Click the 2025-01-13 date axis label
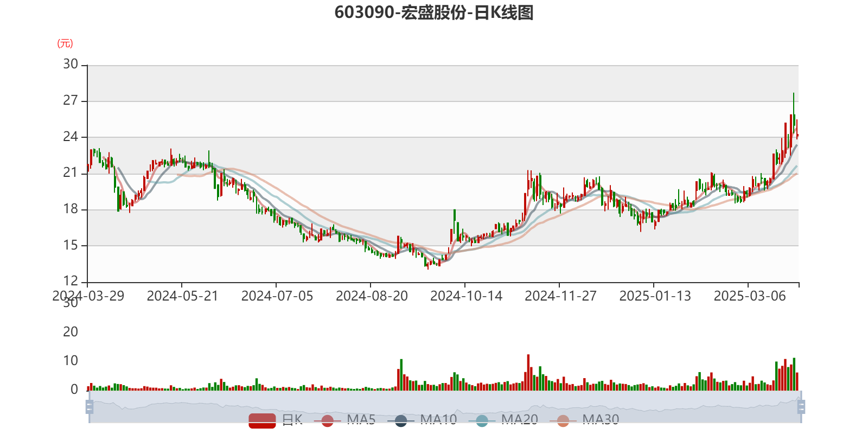868x434 pixels. click(655, 296)
